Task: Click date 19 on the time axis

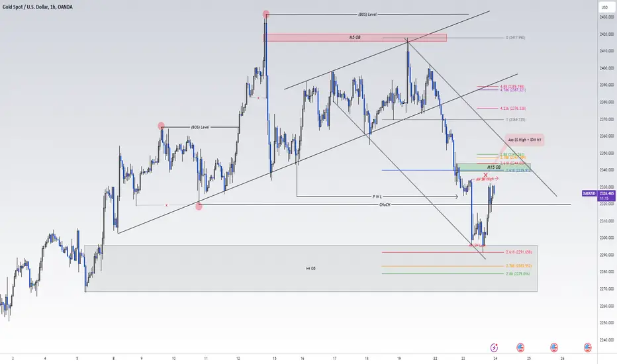Action: [399, 359]
